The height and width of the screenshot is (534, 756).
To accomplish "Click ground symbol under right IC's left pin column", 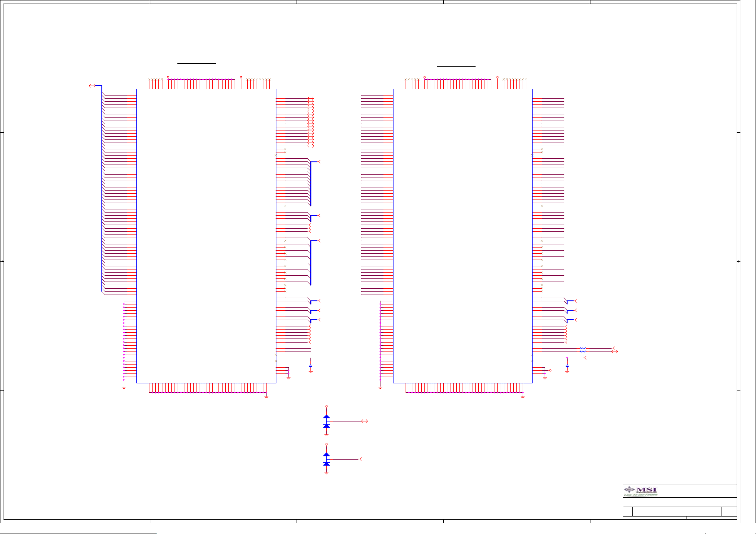I will click(x=380, y=387).
